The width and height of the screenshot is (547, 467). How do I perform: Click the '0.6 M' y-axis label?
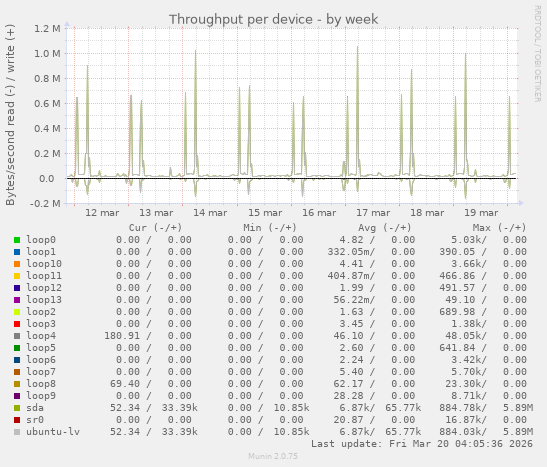point(47,104)
